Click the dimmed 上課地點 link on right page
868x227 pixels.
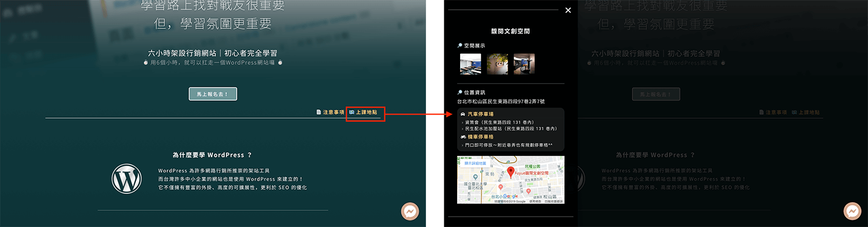point(805,112)
